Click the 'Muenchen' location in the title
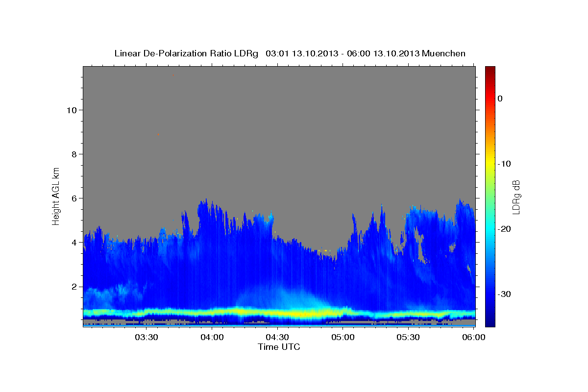Image resolution: width=588 pixels, height=392 pixels. click(x=444, y=53)
